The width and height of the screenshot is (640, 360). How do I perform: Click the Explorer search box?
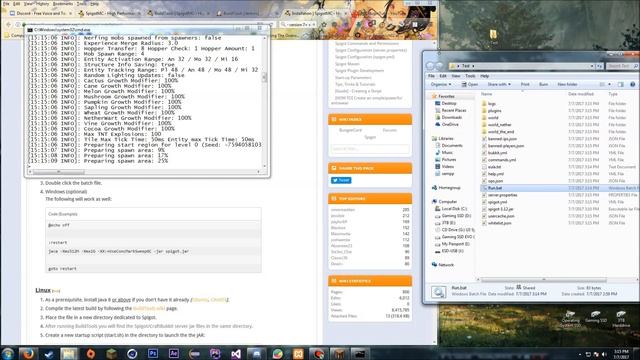(x=621, y=66)
